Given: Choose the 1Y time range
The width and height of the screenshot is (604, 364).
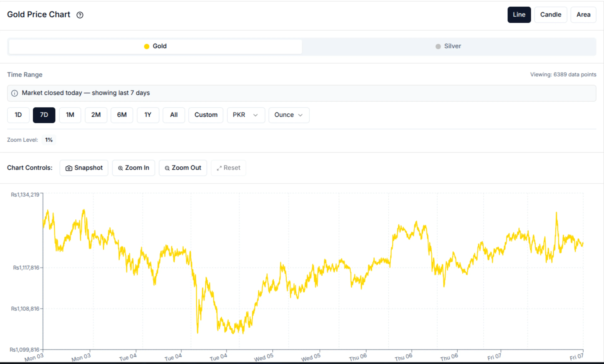Looking at the screenshot, I should pos(148,115).
